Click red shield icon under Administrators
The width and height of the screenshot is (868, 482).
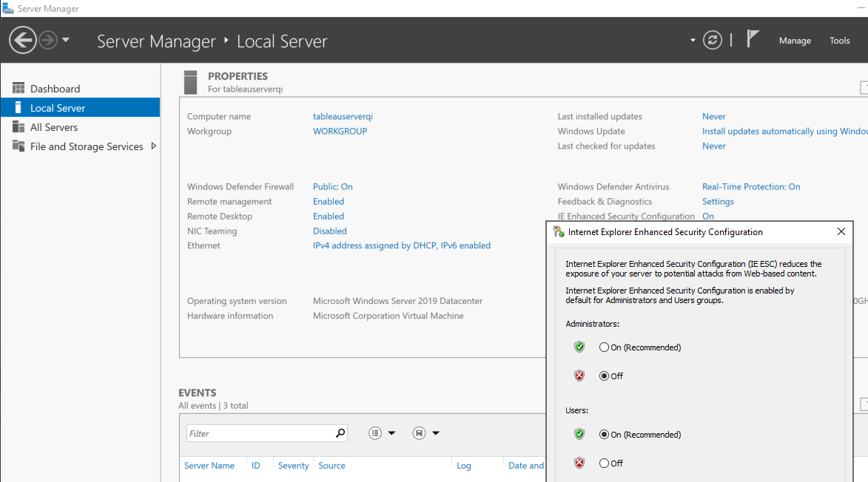[579, 376]
